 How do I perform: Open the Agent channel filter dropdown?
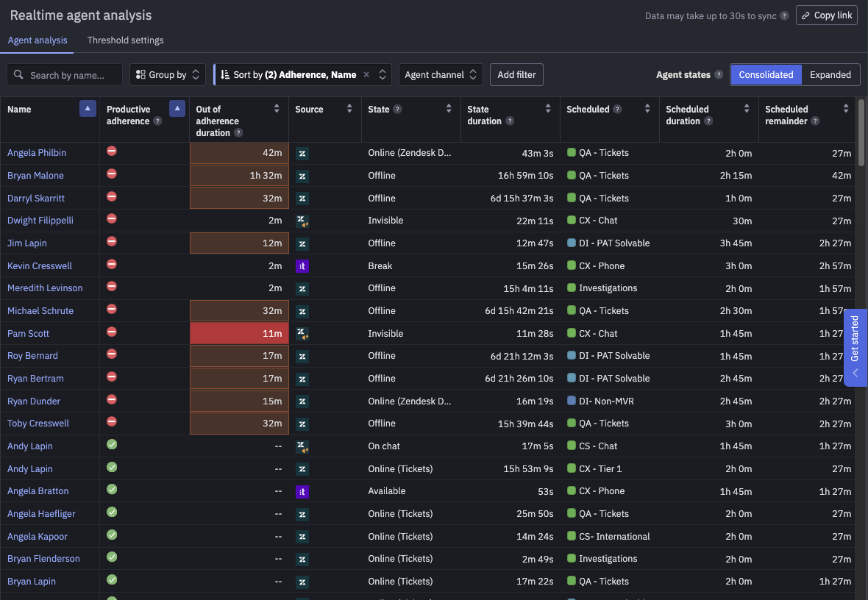pyautogui.click(x=440, y=74)
